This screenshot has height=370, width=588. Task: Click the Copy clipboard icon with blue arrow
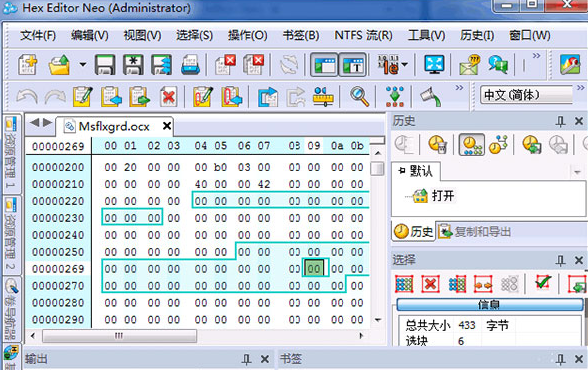pyautogui.click(x=111, y=97)
